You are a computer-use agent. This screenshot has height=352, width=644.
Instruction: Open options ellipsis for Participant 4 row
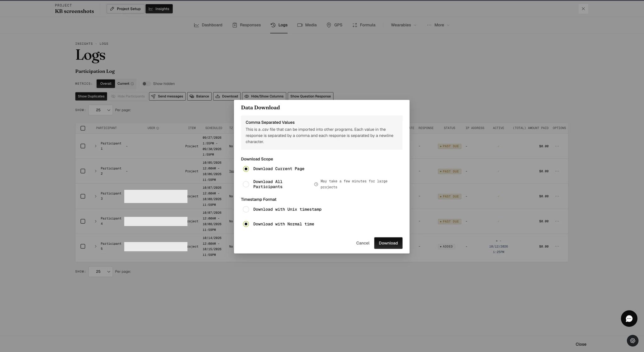coord(557,221)
